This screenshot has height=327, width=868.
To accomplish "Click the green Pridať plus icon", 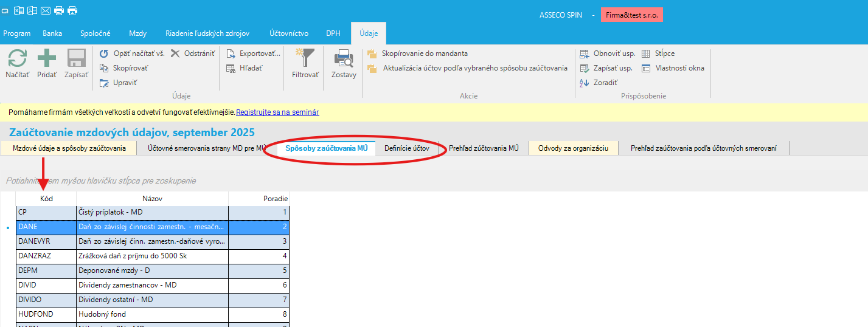I will coord(47,59).
